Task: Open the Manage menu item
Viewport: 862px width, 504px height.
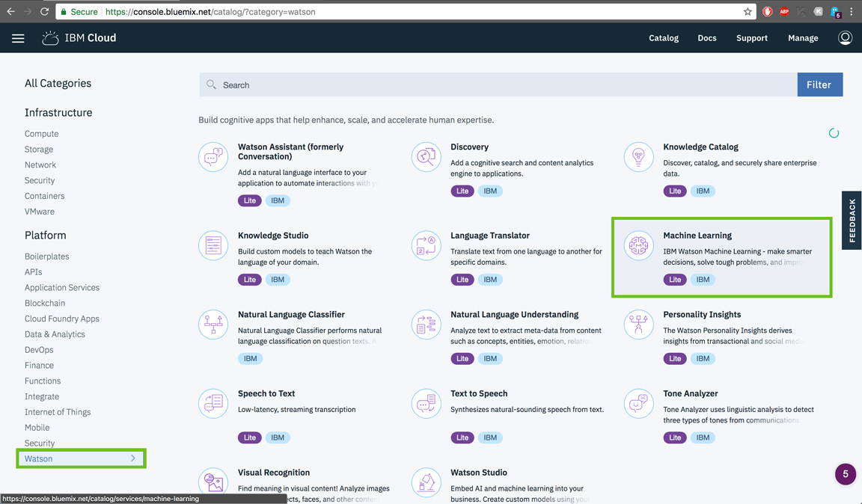Action: 803,38
